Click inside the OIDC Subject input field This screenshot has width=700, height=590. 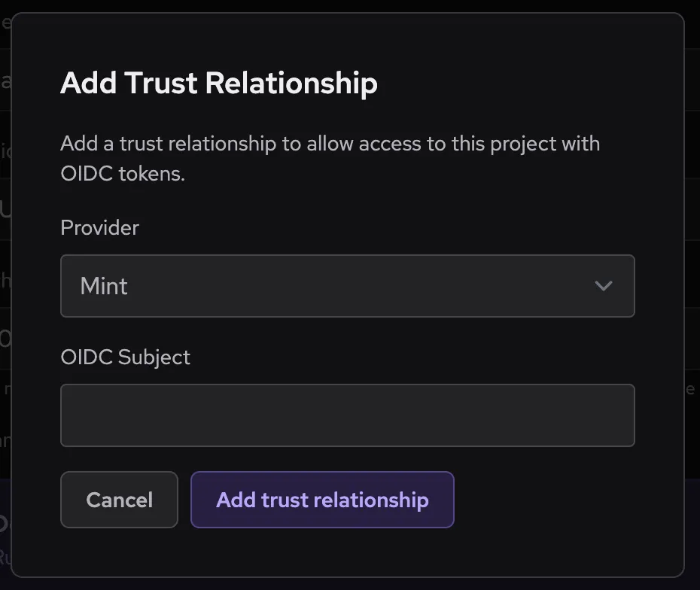348,415
